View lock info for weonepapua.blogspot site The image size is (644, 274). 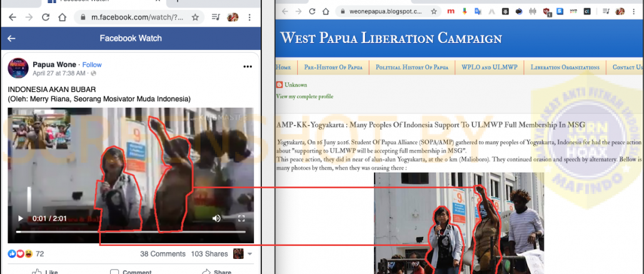[x=343, y=11]
